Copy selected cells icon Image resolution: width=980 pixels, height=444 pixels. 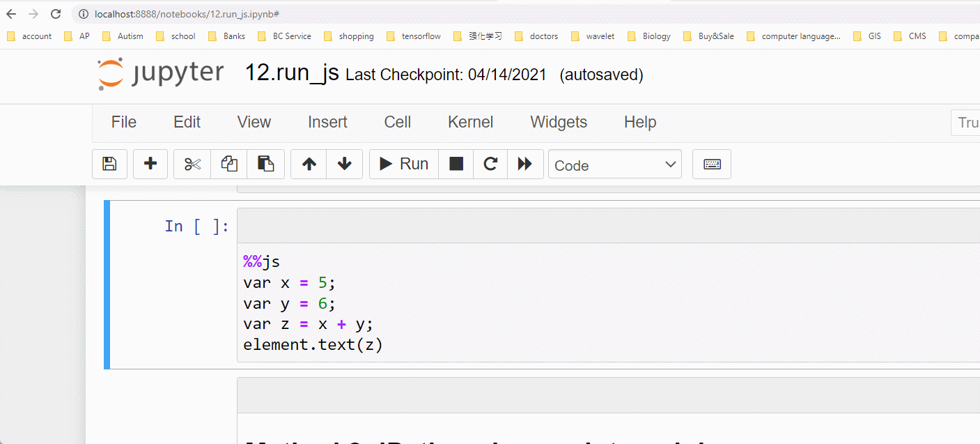click(229, 164)
